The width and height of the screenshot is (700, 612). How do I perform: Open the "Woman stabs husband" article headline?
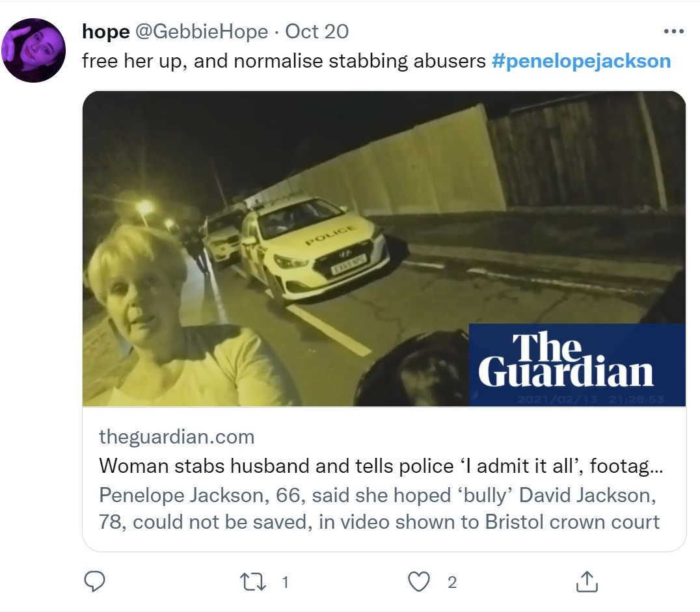coord(384,466)
